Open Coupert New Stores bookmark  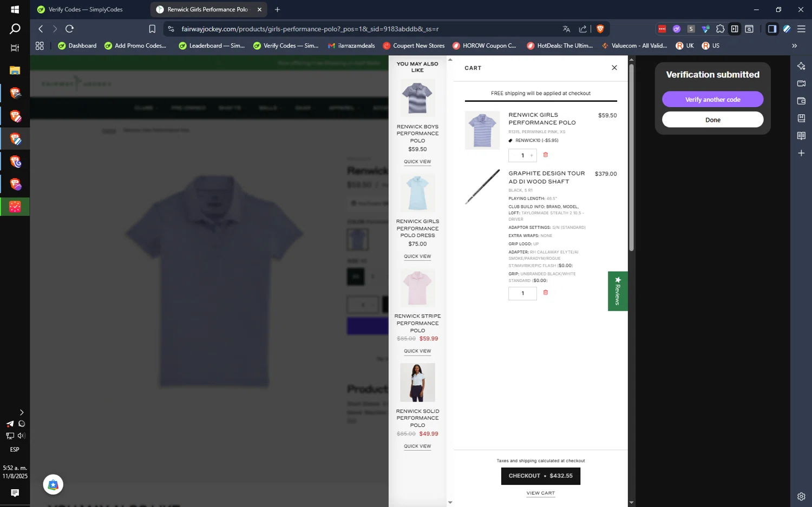pyautogui.click(x=414, y=45)
